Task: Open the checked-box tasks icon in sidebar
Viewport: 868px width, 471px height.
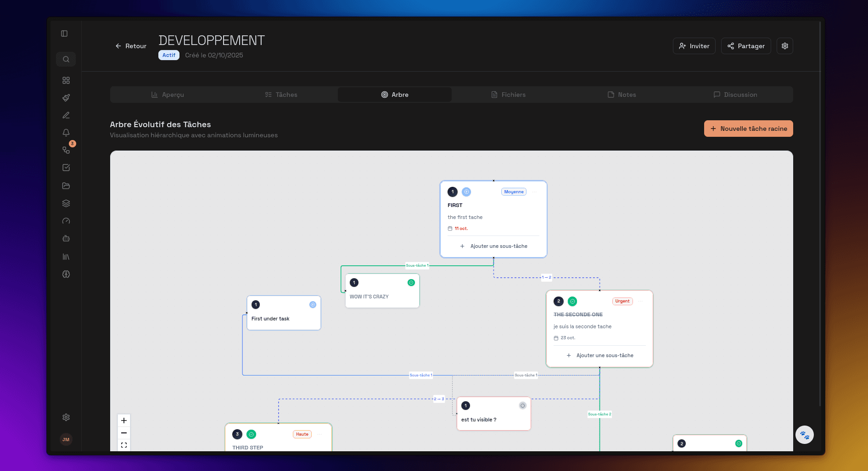Action: 66,168
